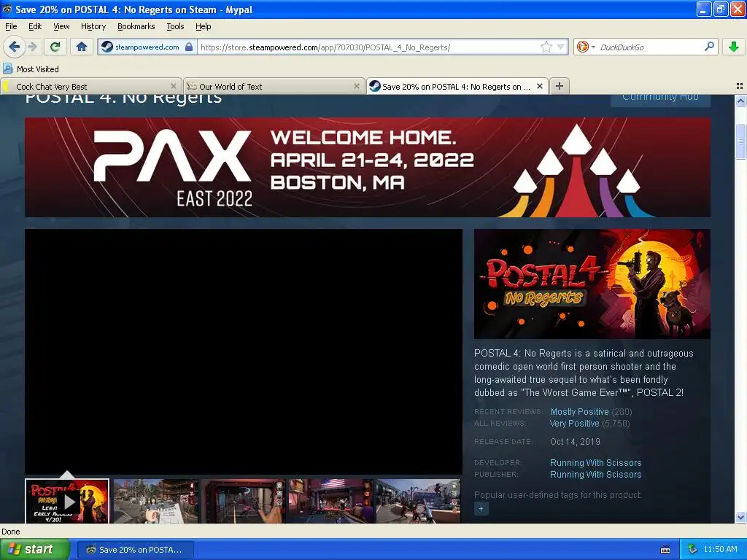Click the on-screen keyboard tray icon
The width and height of the screenshot is (747, 560).
pyautogui.click(x=665, y=550)
